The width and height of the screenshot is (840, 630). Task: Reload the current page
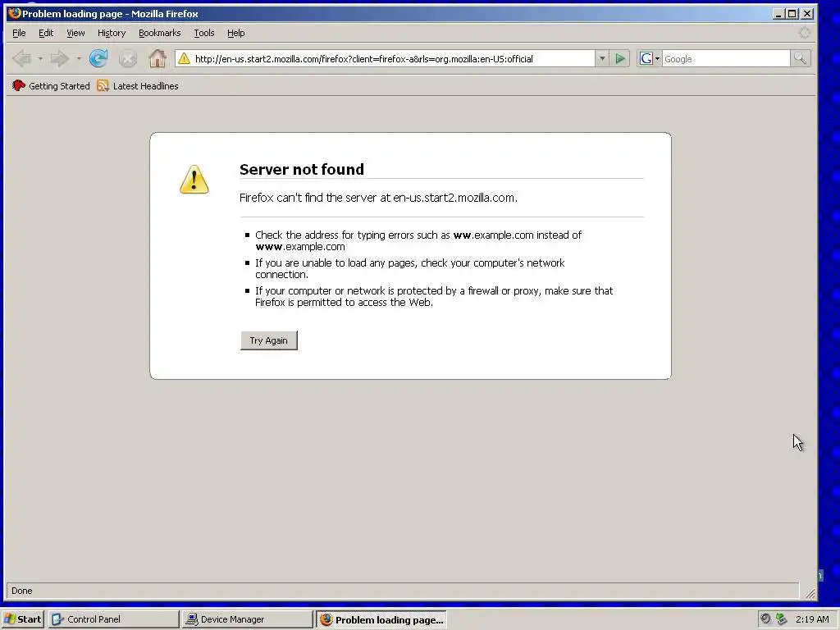pyautogui.click(x=98, y=58)
